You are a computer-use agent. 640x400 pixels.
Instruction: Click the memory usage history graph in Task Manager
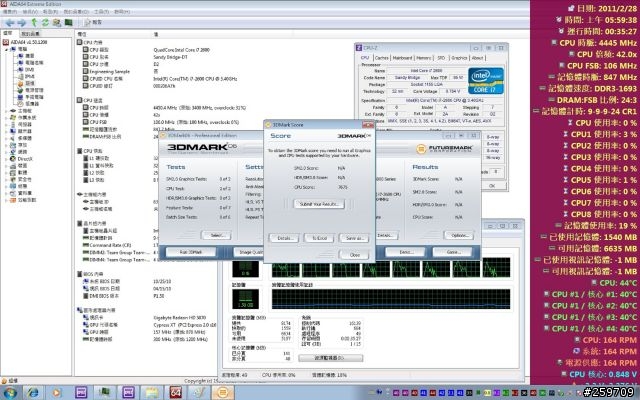point(391,298)
